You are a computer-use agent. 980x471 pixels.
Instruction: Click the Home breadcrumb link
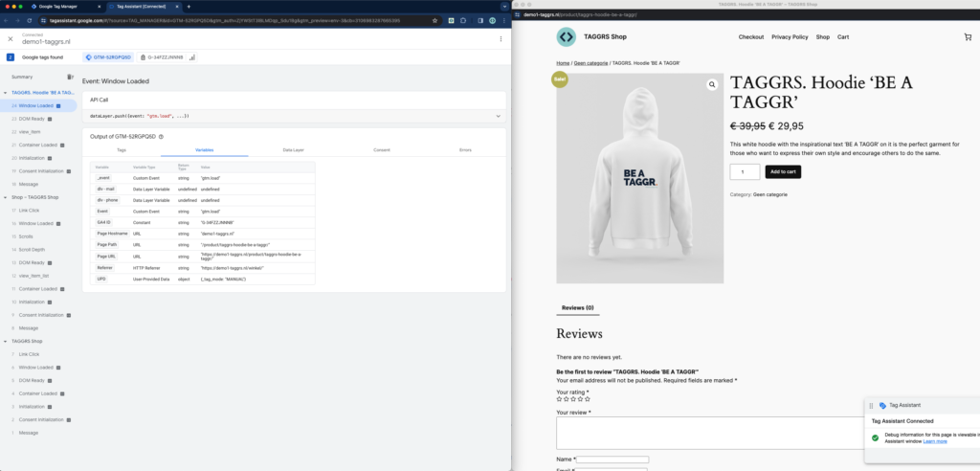point(563,63)
